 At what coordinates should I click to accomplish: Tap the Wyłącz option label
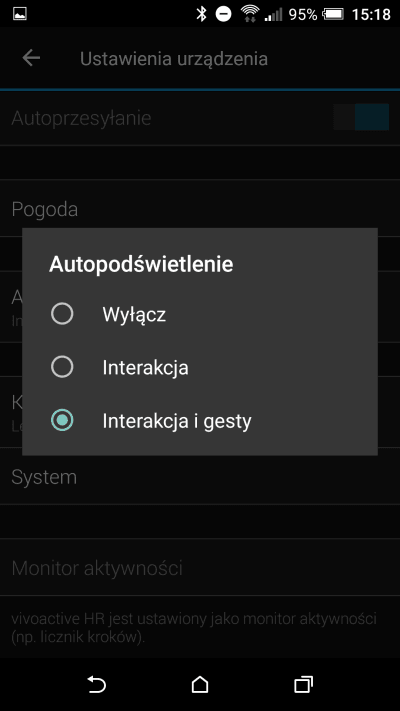click(x=134, y=314)
